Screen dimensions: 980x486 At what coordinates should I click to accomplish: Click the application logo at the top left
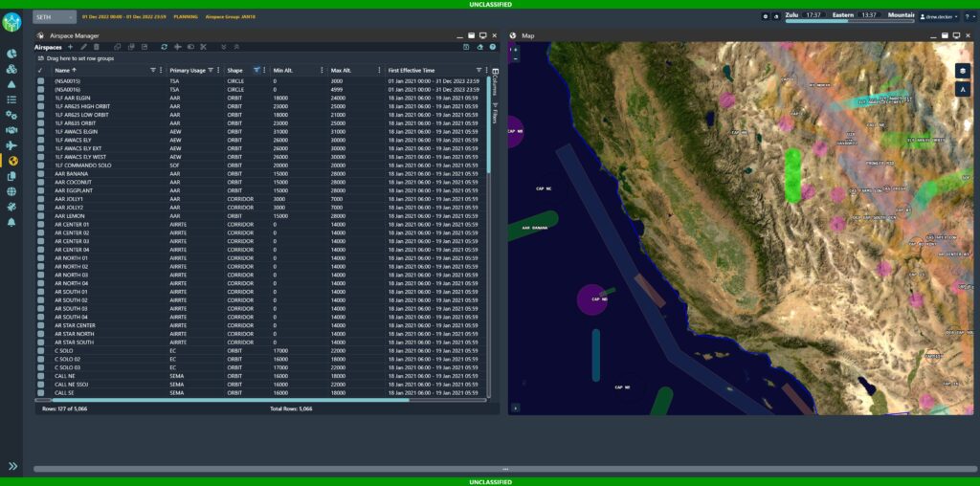(x=11, y=23)
